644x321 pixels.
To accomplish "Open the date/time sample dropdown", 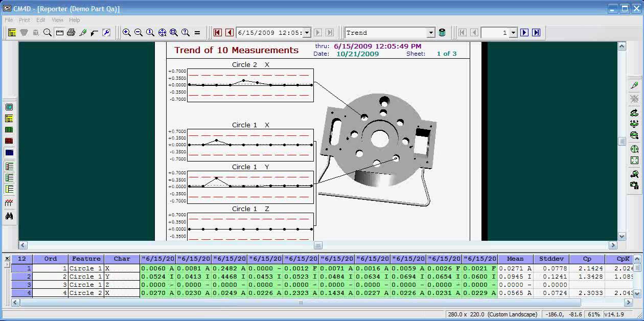I will (307, 33).
